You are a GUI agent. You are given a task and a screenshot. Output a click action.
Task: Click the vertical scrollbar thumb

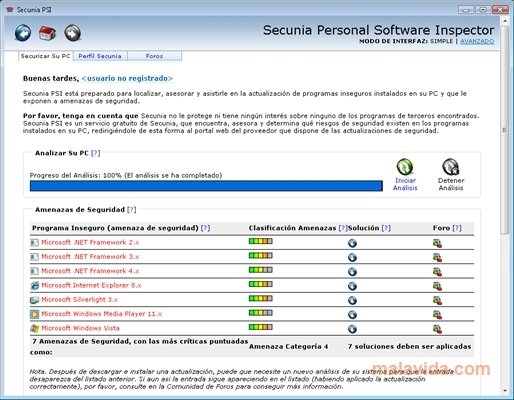[504, 130]
